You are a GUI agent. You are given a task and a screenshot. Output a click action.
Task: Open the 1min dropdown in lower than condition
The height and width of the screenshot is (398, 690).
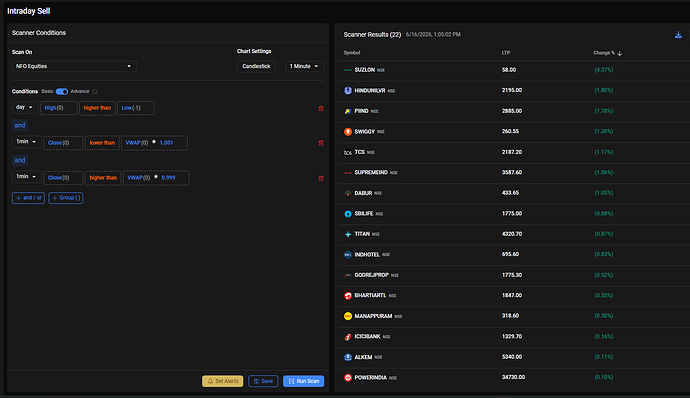pyautogui.click(x=26, y=142)
